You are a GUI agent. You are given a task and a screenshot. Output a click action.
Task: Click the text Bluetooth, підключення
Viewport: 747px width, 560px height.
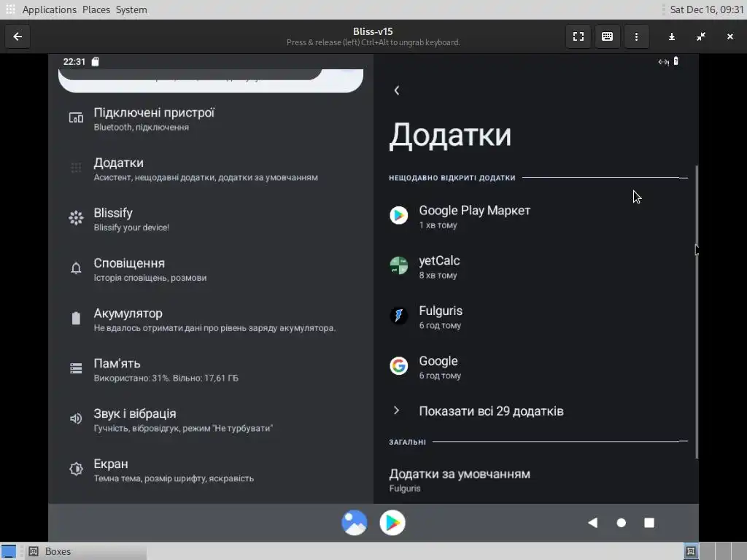coord(141,127)
